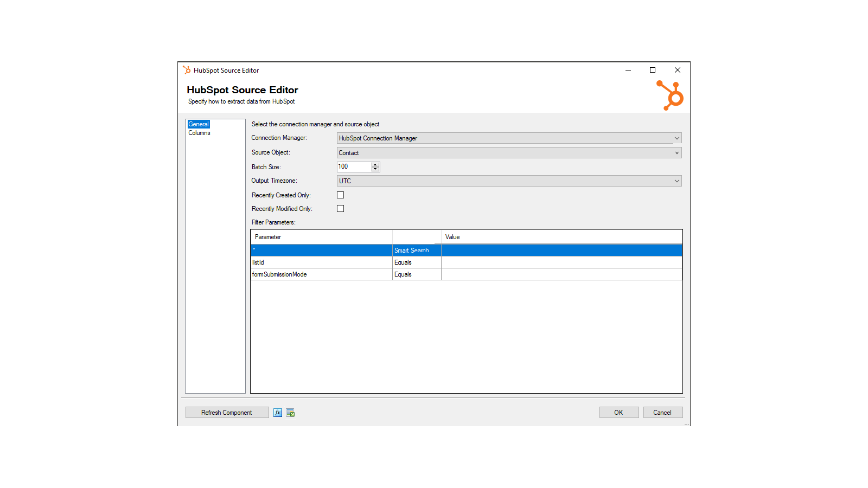Maximize the HubSpot Source Editor window

pos(653,70)
